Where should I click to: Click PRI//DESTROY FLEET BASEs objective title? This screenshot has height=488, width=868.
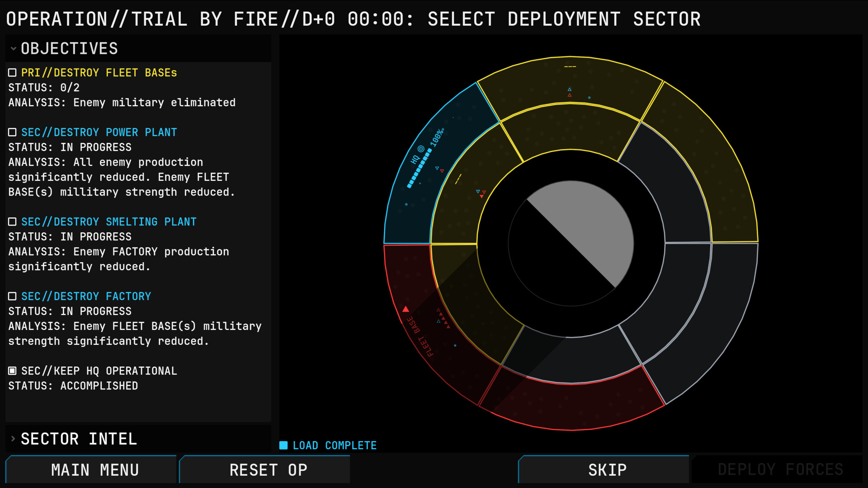[x=99, y=73]
